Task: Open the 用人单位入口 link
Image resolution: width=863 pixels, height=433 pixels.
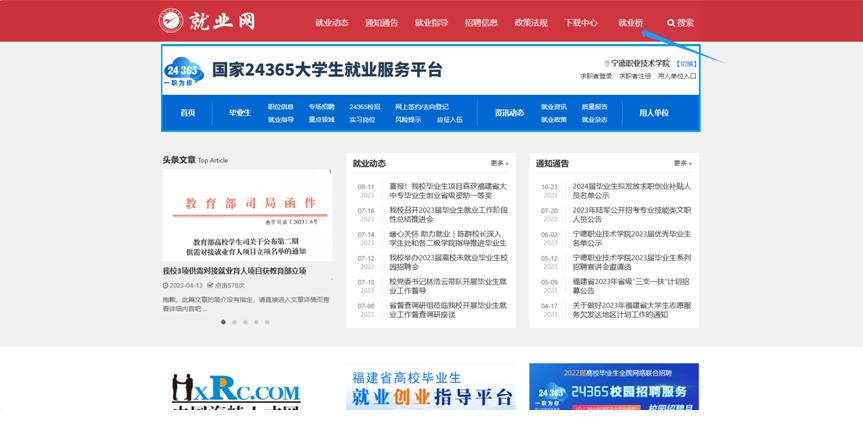Action: [677, 76]
